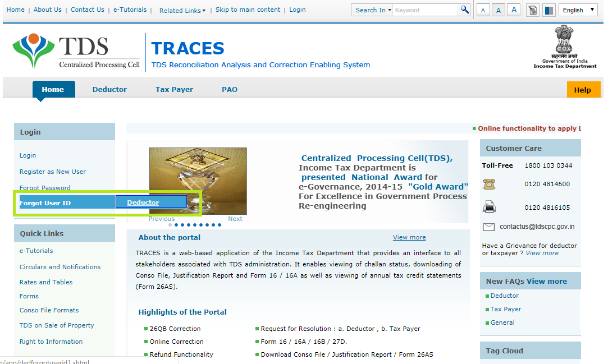
Task: Select the last carousel dot
Action: 220,225
